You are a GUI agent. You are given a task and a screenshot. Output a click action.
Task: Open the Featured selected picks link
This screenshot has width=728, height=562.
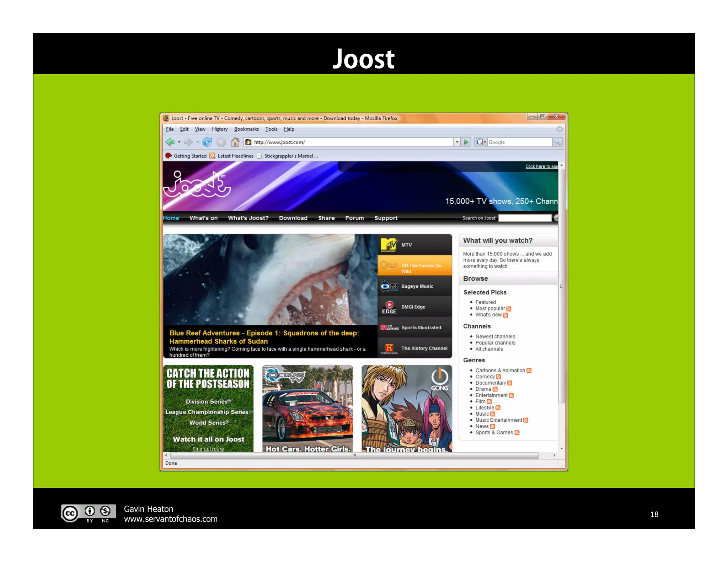coord(486,302)
